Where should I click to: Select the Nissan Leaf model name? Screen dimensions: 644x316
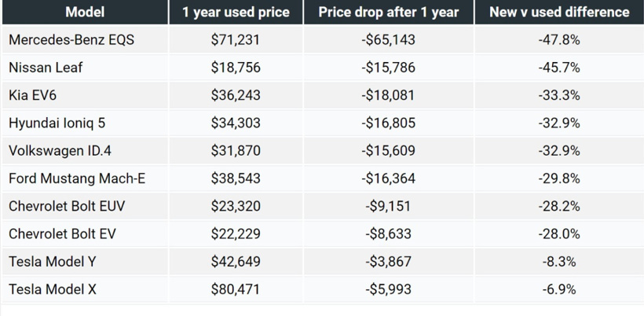46,68
